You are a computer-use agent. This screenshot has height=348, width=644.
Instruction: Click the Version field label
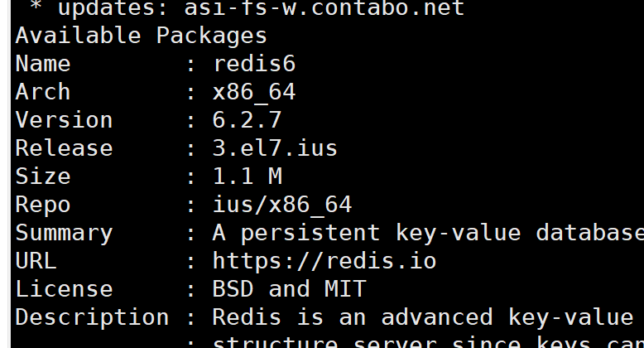(64, 120)
